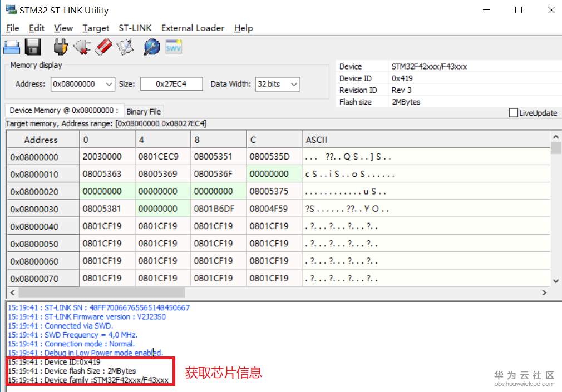Open the Target menu
This screenshot has width=562, height=392.
[96, 28]
